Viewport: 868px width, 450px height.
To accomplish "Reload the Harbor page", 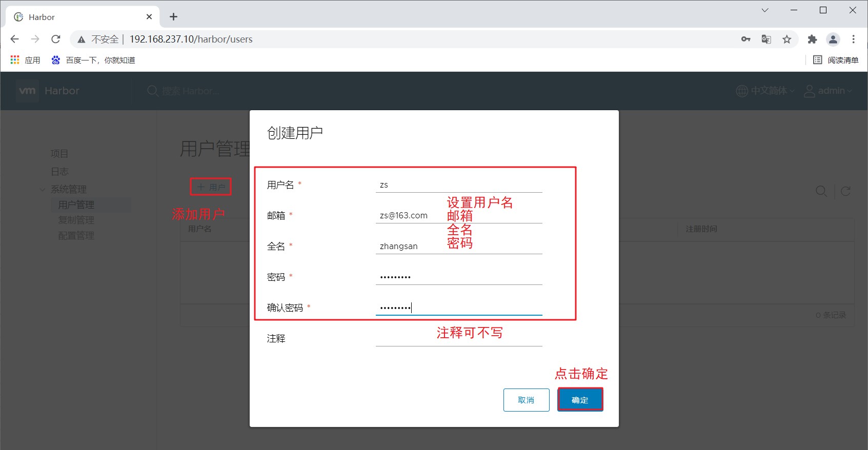I will [x=56, y=39].
